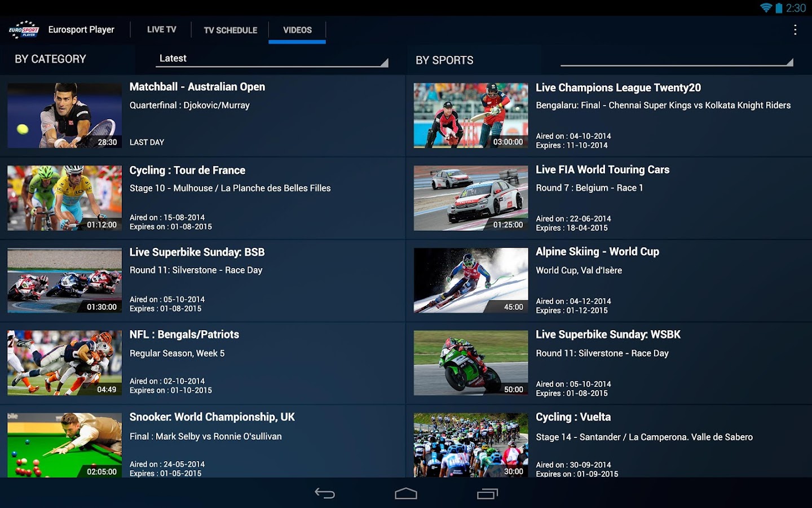
Task: Click 'Expires : 01-12-2015' date
Action: click(571, 310)
